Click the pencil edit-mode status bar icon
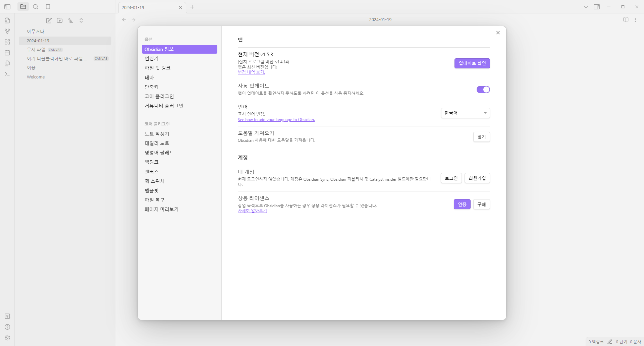This screenshot has height=346, width=644. point(610,342)
